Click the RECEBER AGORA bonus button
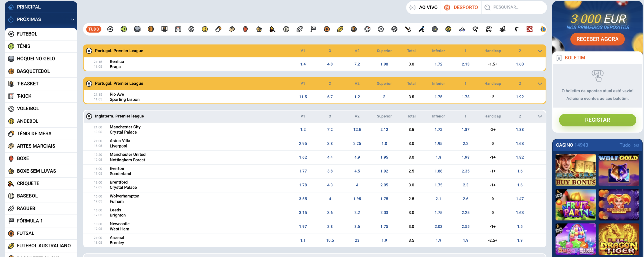This screenshot has width=644, height=257. pos(598,39)
